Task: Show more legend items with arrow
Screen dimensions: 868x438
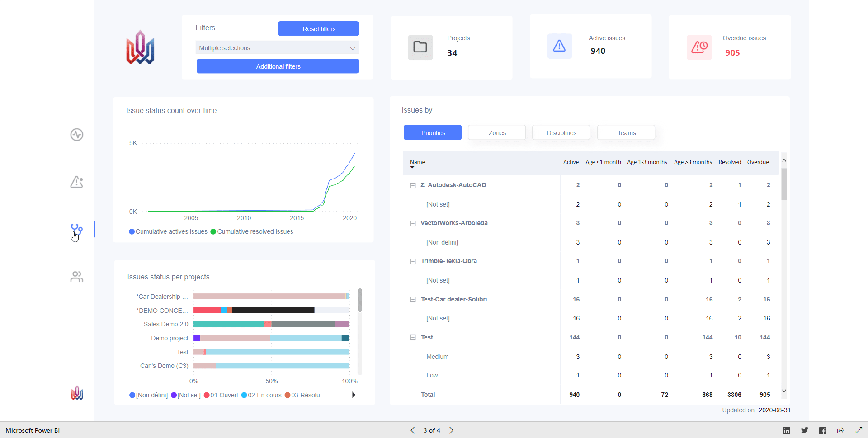Action: coord(354,395)
